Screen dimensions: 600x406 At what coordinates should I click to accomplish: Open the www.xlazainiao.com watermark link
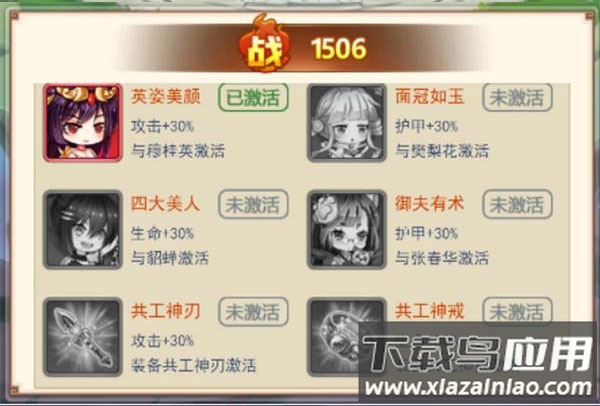click(x=478, y=387)
